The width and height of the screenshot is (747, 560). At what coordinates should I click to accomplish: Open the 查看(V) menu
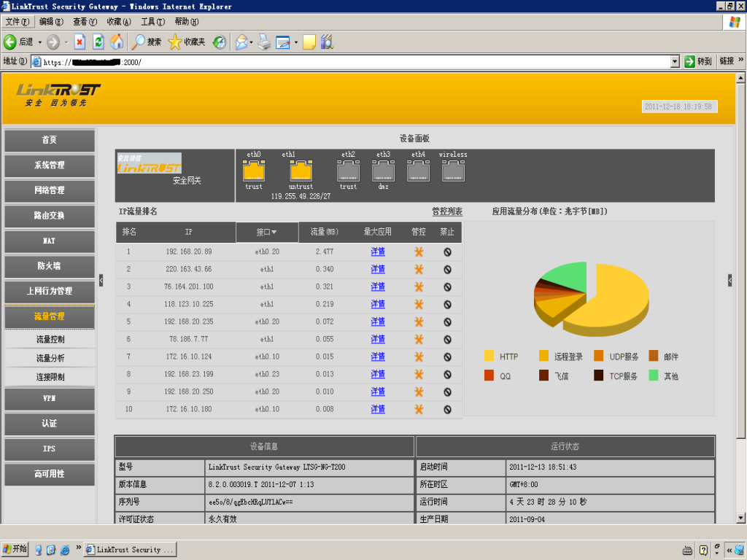[x=85, y=21]
